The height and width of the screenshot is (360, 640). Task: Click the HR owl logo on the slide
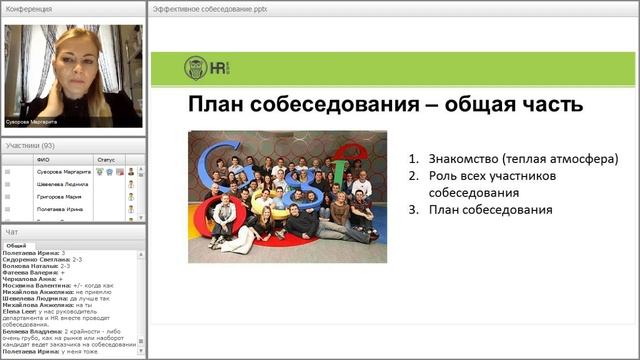tap(207, 68)
